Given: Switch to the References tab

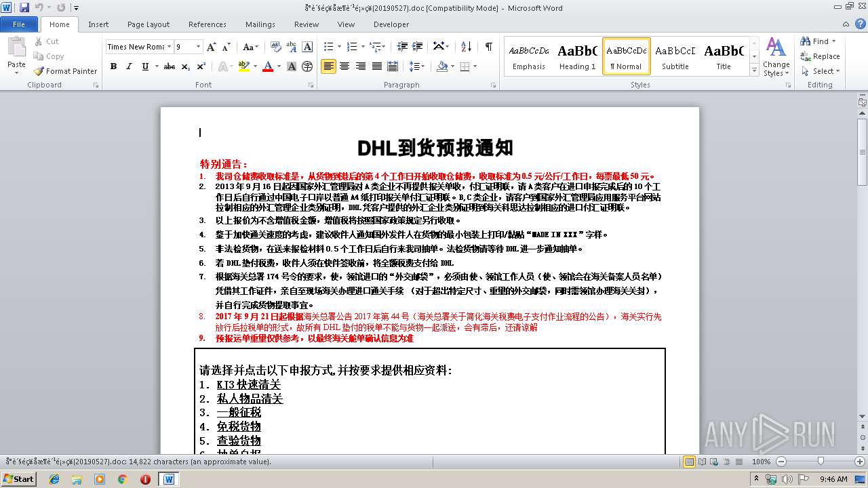Looking at the screenshot, I should coord(208,24).
